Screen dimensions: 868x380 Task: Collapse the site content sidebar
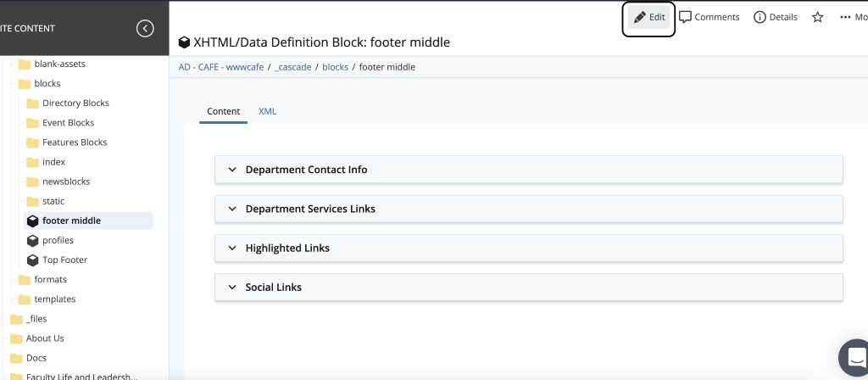click(x=145, y=28)
